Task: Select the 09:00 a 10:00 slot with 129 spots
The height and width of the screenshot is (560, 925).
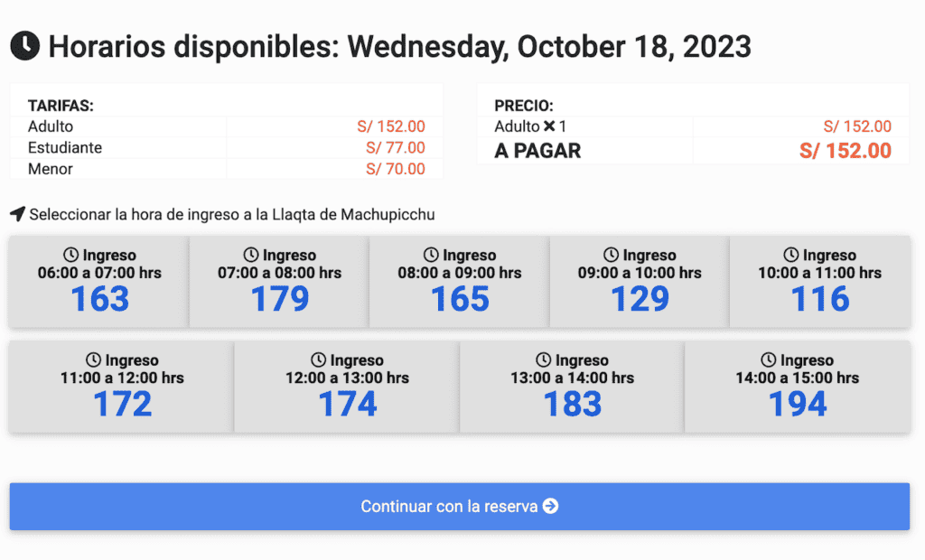Action: pyautogui.click(x=640, y=282)
